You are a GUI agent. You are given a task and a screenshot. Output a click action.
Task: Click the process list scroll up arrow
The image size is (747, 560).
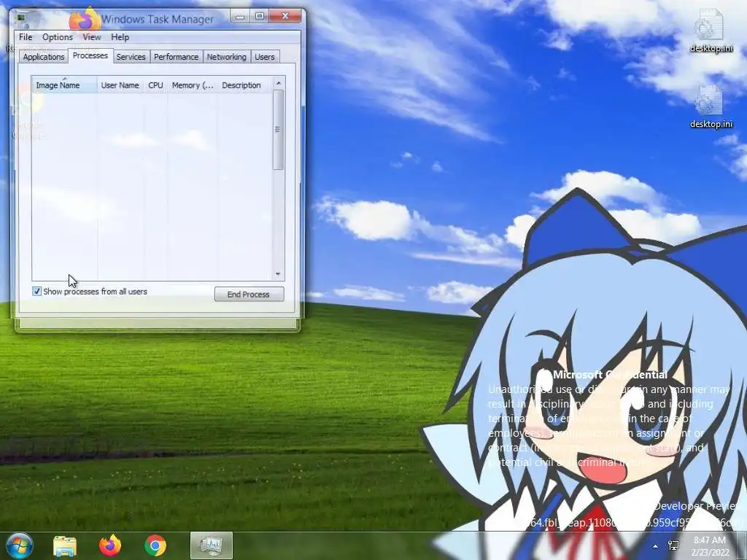click(278, 83)
